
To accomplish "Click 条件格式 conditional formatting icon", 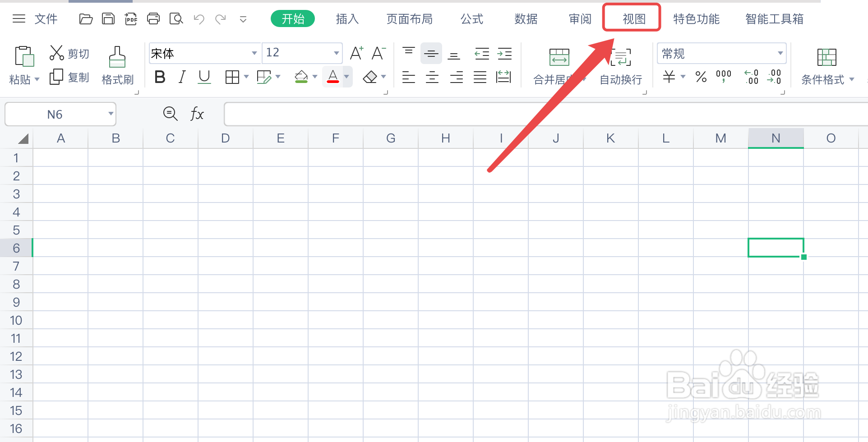I will 826,57.
